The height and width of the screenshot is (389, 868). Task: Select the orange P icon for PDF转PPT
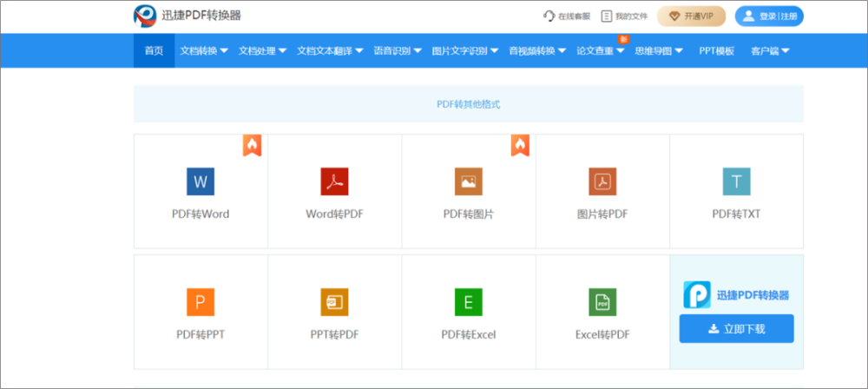[201, 302]
